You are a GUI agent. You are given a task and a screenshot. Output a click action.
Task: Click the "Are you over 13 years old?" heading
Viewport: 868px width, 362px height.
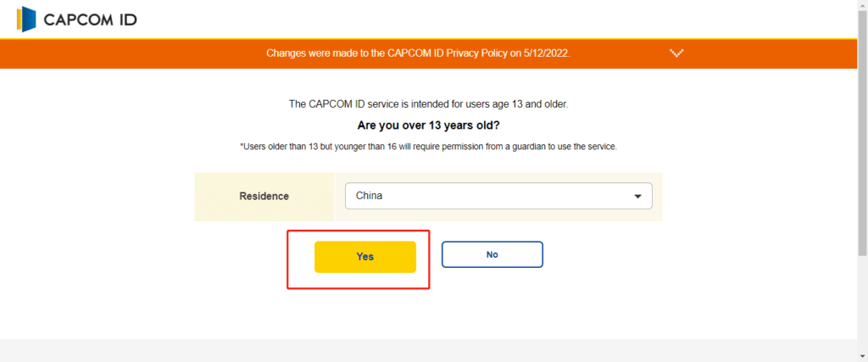[428, 125]
